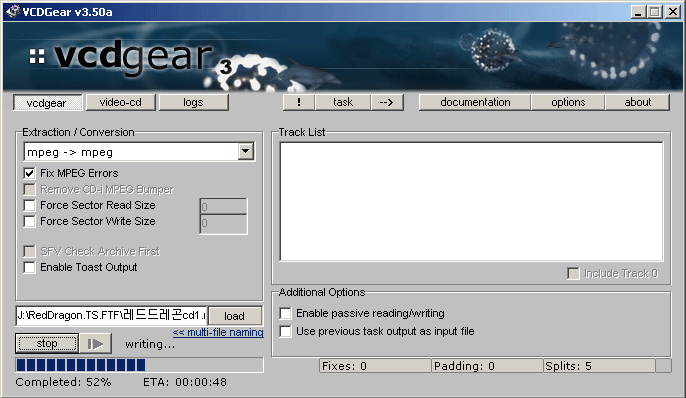Enable Force Sector Write Size
This screenshot has width=686, height=398.
click(29, 221)
